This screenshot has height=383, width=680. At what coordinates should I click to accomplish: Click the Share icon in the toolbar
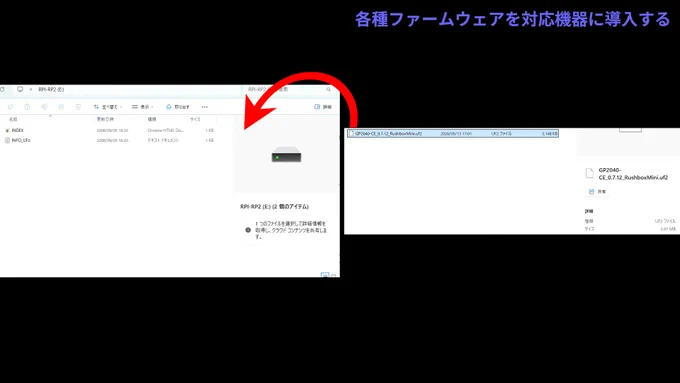(61, 107)
